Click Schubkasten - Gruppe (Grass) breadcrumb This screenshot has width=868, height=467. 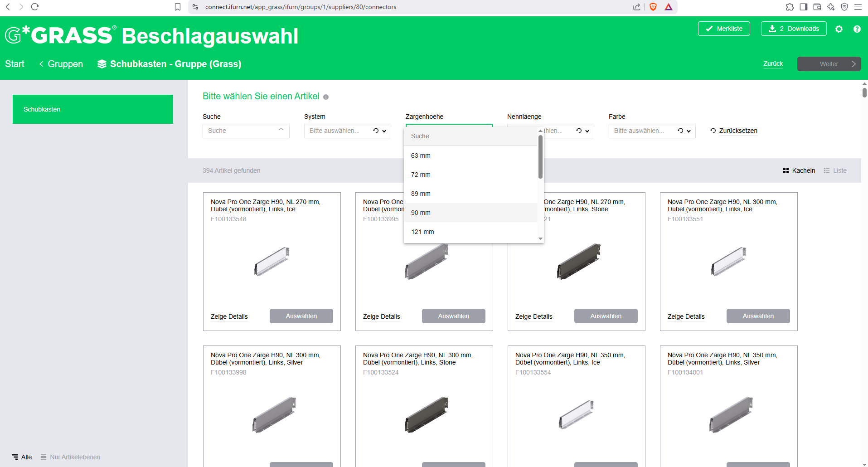pos(169,64)
